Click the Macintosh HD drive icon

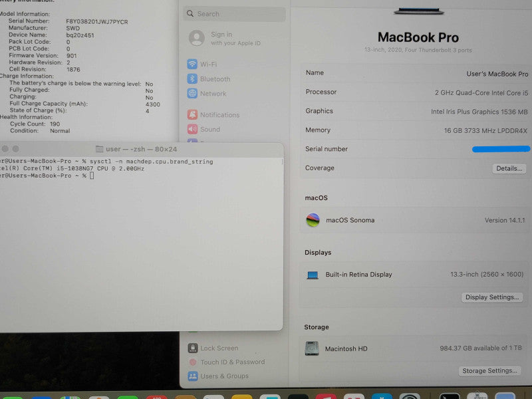[312, 348]
